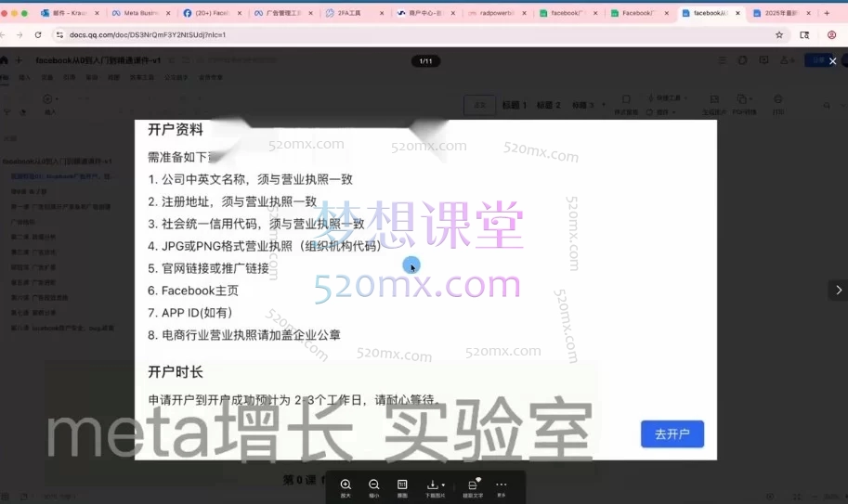Go forward in browser history
This screenshot has height=504, width=848.
(20, 34)
